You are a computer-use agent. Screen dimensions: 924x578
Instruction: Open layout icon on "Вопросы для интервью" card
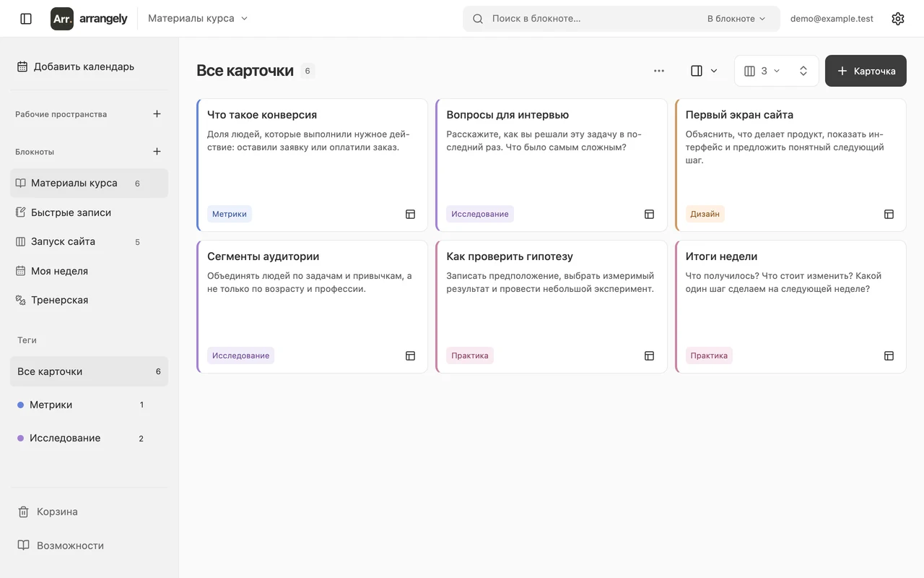(649, 214)
